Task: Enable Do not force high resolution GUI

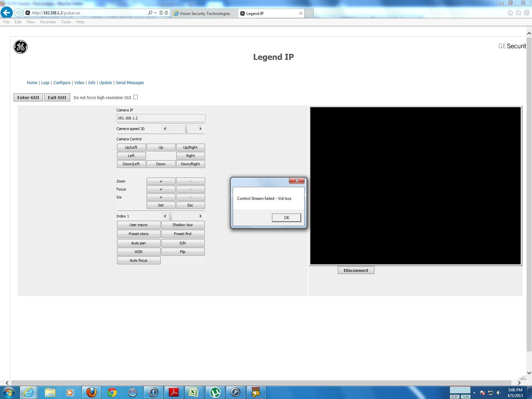Action: tap(135, 97)
